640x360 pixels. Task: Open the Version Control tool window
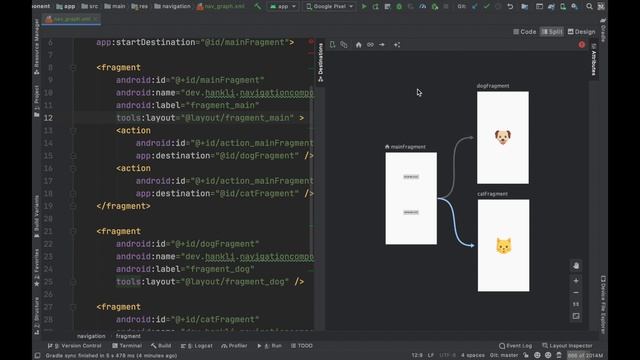click(75, 345)
